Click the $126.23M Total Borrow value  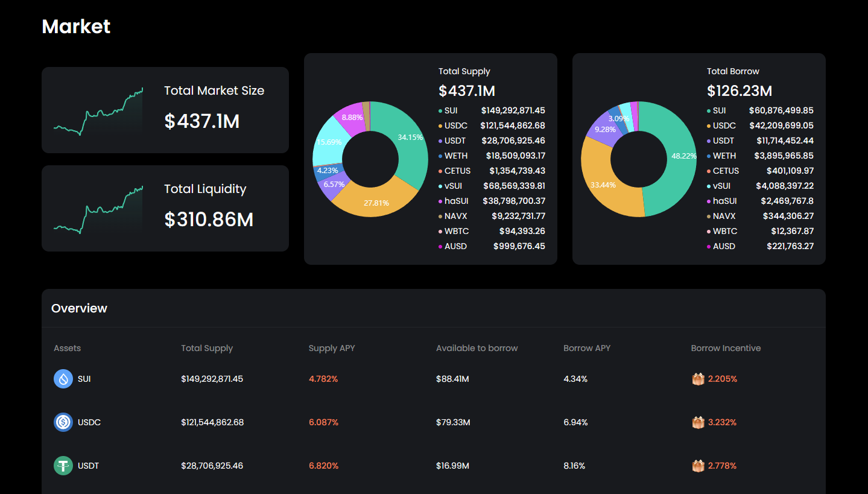click(740, 91)
